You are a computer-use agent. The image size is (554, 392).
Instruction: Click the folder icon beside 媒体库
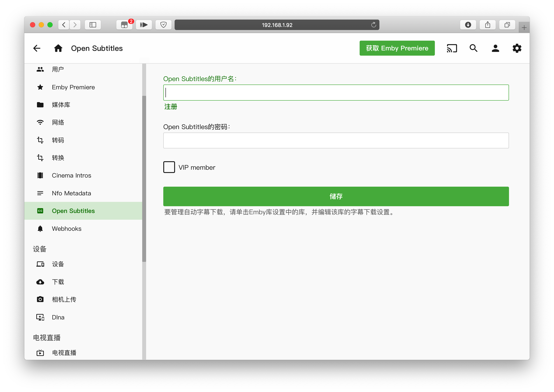[x=40, y=105]
